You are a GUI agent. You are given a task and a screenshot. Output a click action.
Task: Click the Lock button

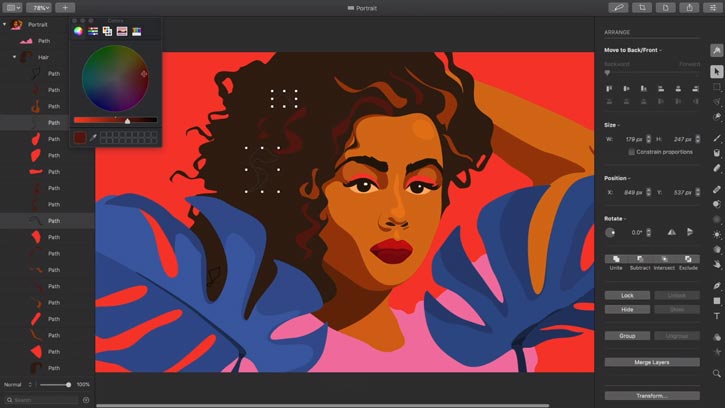pyautogui.click(x=627, y=295)
